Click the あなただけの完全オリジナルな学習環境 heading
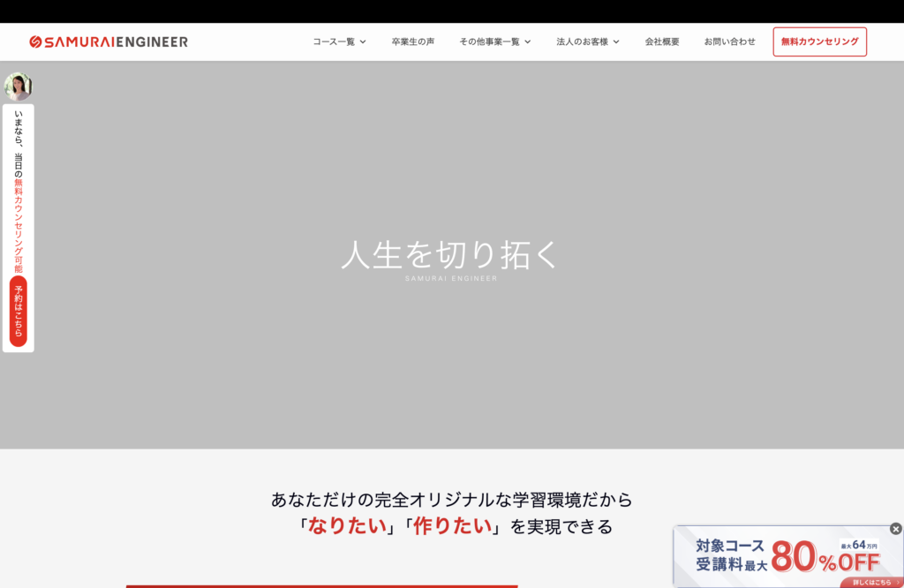The width and height of the screenshot is (904, 588). tap(451, 500)
